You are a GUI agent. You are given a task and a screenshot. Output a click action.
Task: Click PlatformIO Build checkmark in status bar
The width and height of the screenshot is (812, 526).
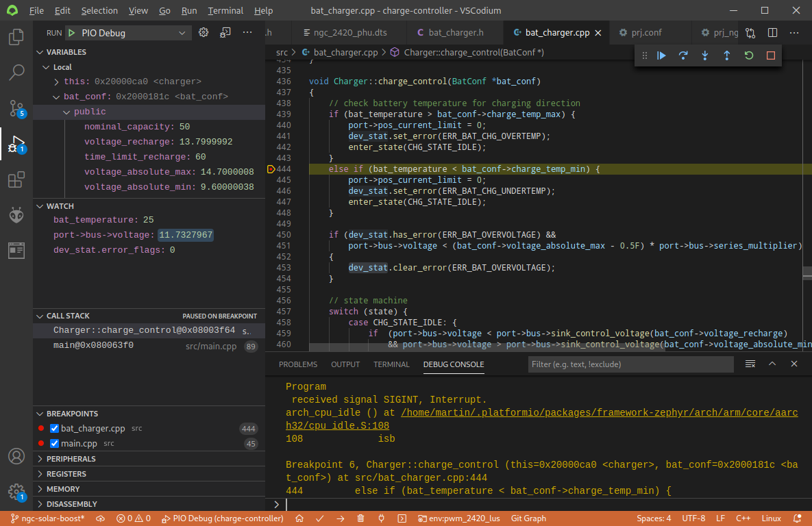[319, 518]
